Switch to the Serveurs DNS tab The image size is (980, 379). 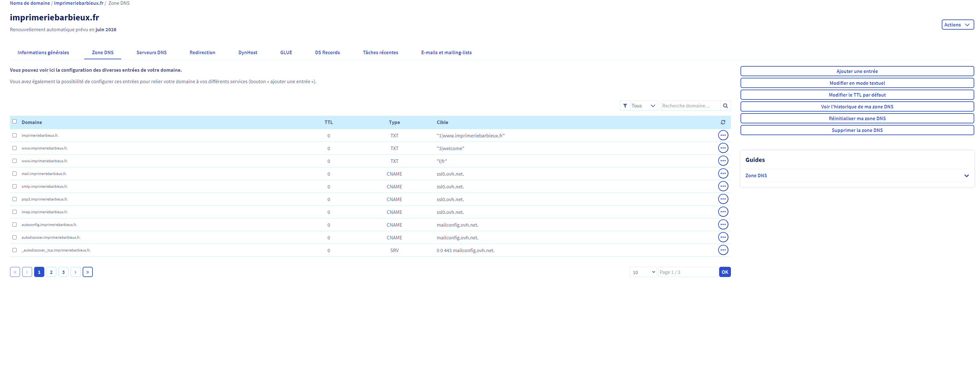click(151, 53)
